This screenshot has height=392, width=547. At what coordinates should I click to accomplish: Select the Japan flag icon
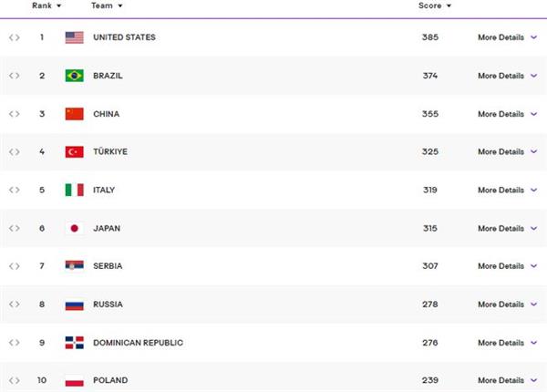[x=75, y=229]
